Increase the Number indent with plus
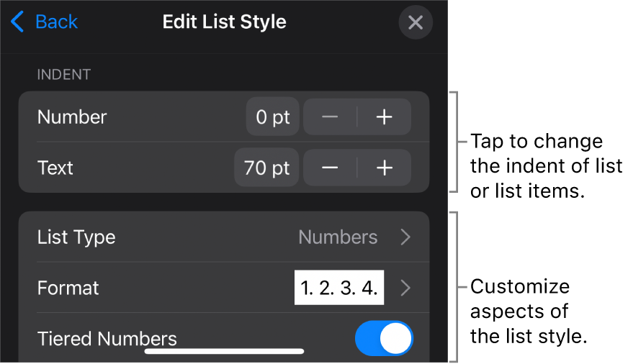 coord(385,117)
